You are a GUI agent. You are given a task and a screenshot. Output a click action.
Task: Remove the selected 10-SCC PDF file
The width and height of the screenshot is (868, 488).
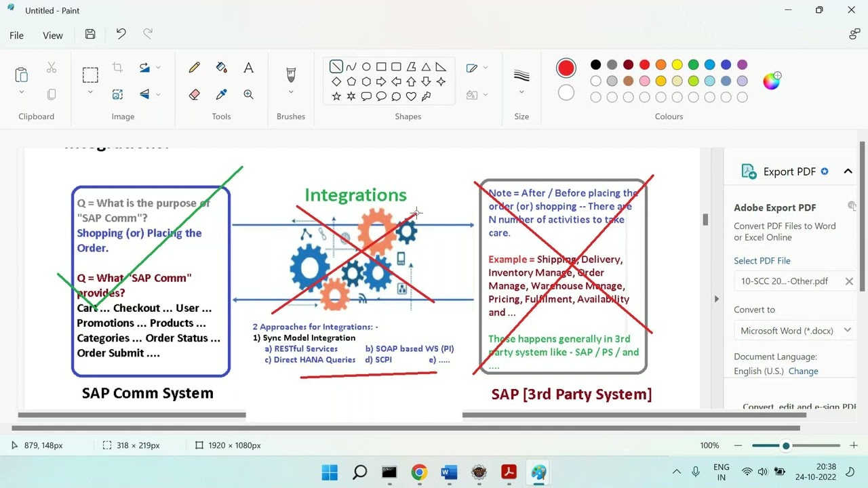point(848,281)
